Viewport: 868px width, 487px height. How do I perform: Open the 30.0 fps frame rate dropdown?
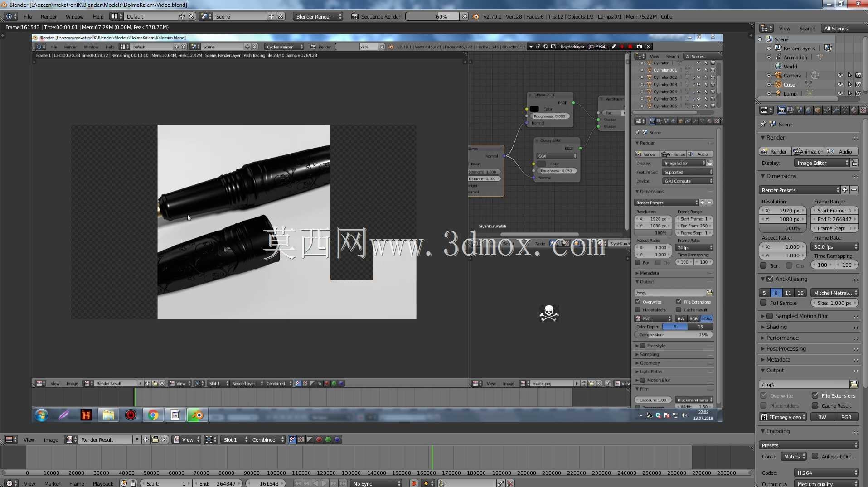[834, 247]
